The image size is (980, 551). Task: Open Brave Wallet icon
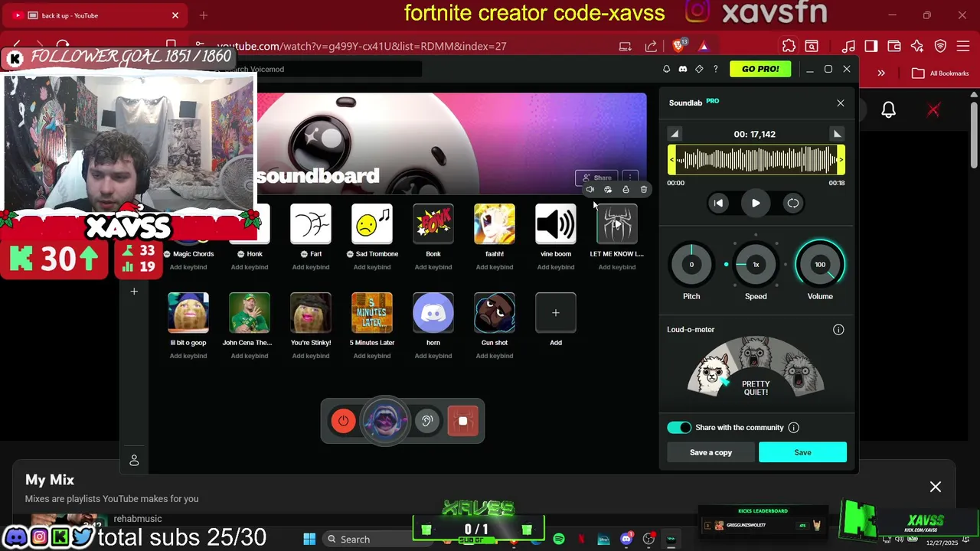tap(894, 46)
